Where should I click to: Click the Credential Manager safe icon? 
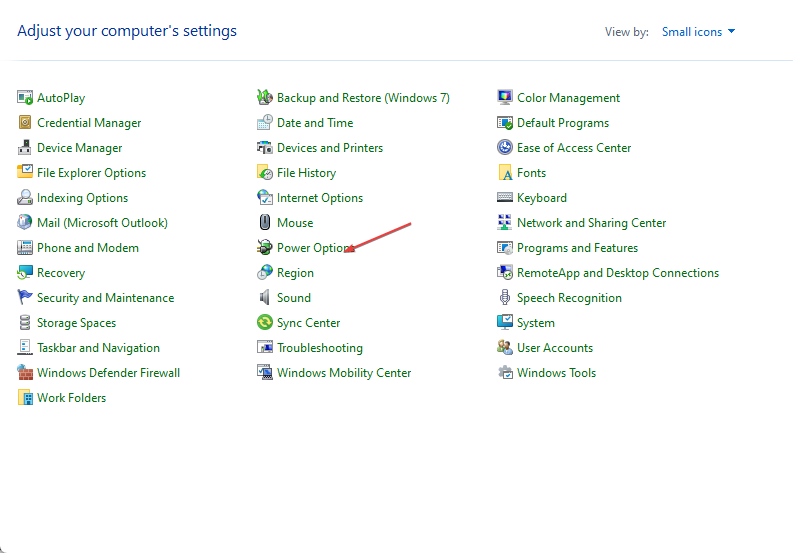click(25, 122)
